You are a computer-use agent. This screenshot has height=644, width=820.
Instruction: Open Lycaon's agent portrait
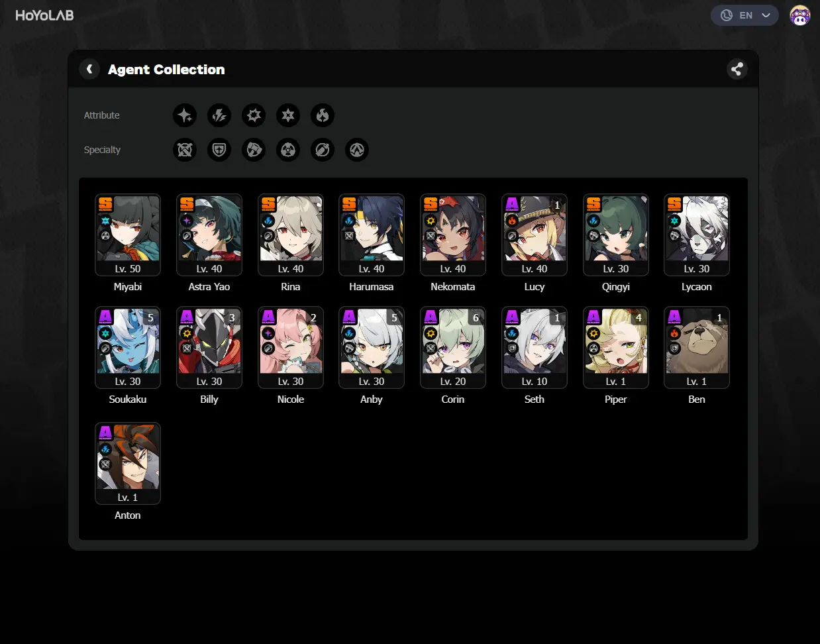pyautogui.click(x=697, y=235)
